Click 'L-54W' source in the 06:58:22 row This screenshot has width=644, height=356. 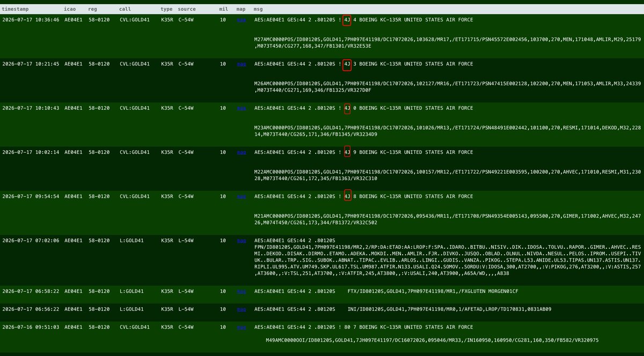coord(186,291)
